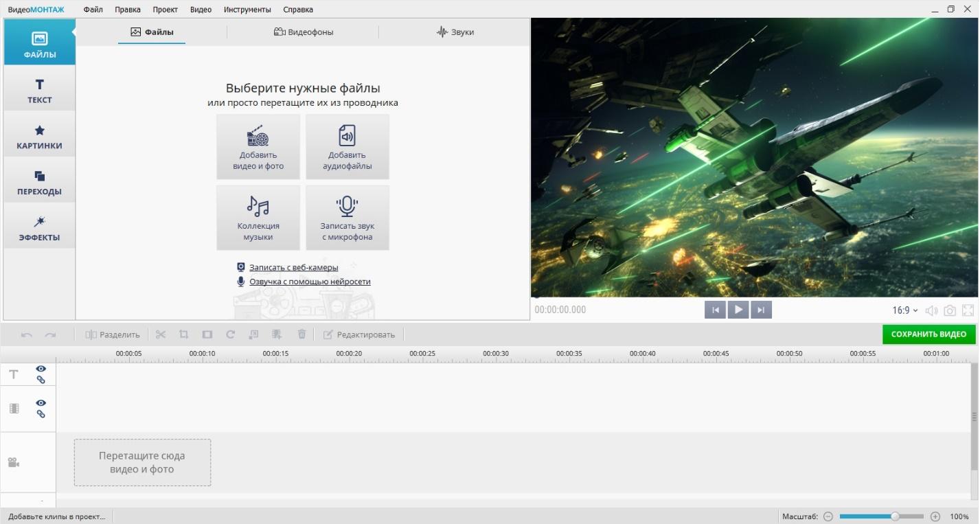Toggle overlay video track visibility eye
This screenshot has width=980, height=524.
pos(41,403)
